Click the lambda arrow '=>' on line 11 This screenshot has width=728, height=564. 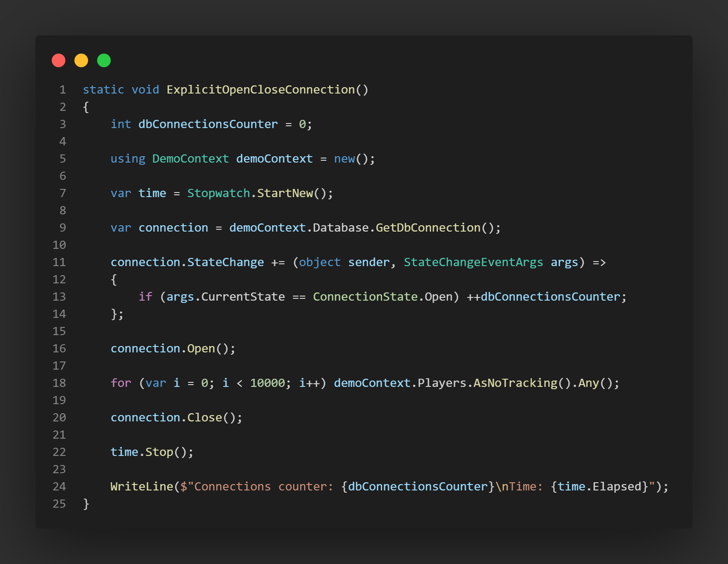[599, 262]
